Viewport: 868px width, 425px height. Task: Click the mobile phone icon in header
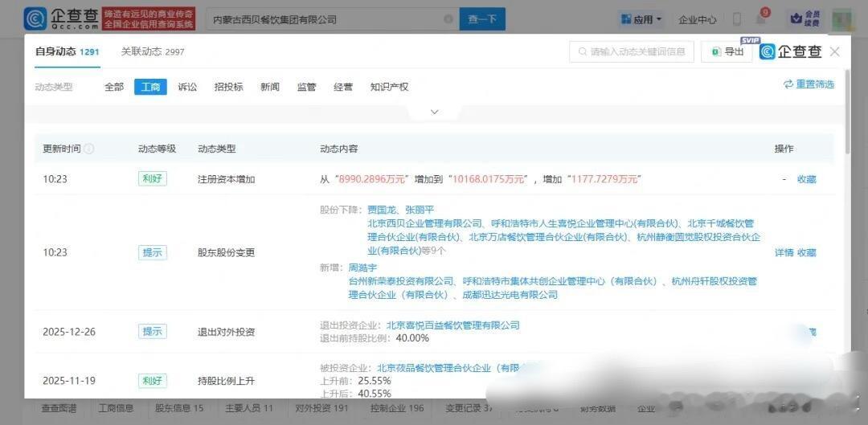(737, 18)
